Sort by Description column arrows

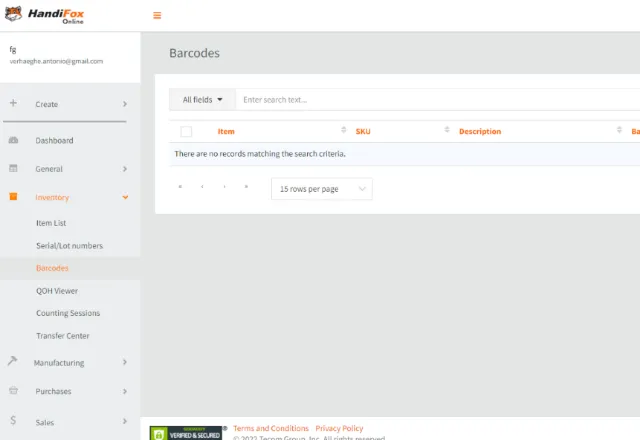pos(619,130)
